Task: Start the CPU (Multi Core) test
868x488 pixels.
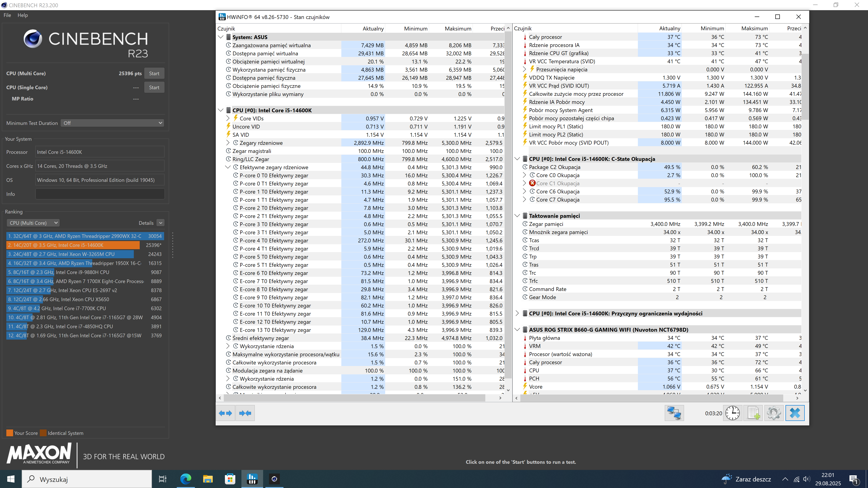Action: (x=154, y=73)
